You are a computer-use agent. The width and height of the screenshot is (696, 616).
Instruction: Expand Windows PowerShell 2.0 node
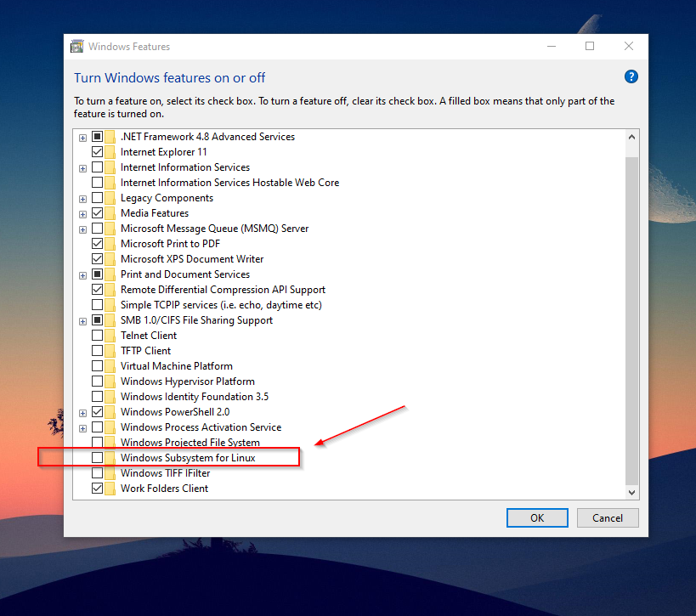click(82, 413)
